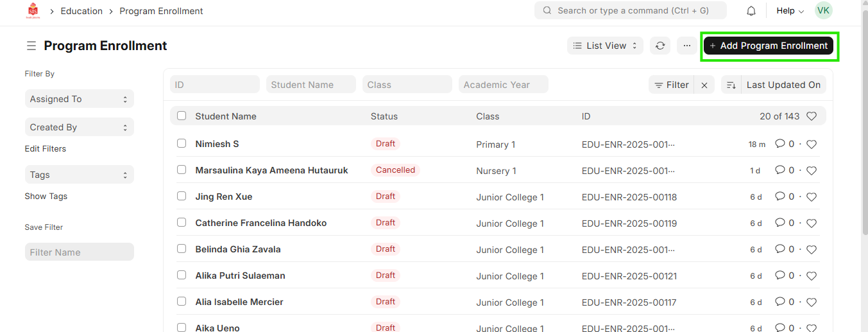Open the three-dots more options menu

click(686, 46)
